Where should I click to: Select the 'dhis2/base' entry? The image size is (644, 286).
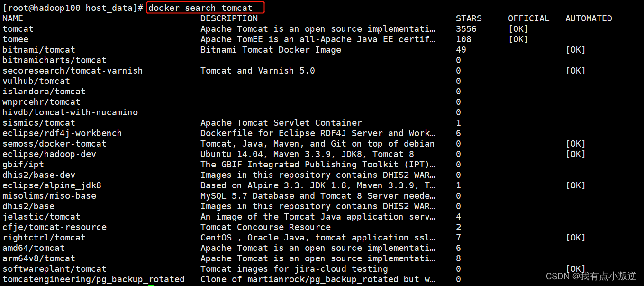pos(28,206)
